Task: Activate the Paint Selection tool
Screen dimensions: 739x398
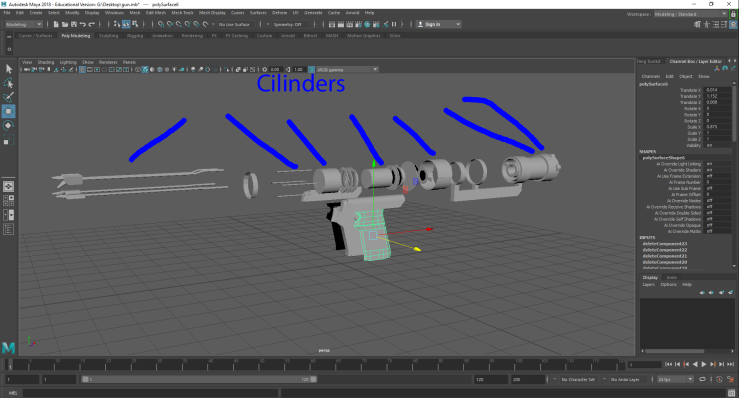Action: [x=8, y=97]
